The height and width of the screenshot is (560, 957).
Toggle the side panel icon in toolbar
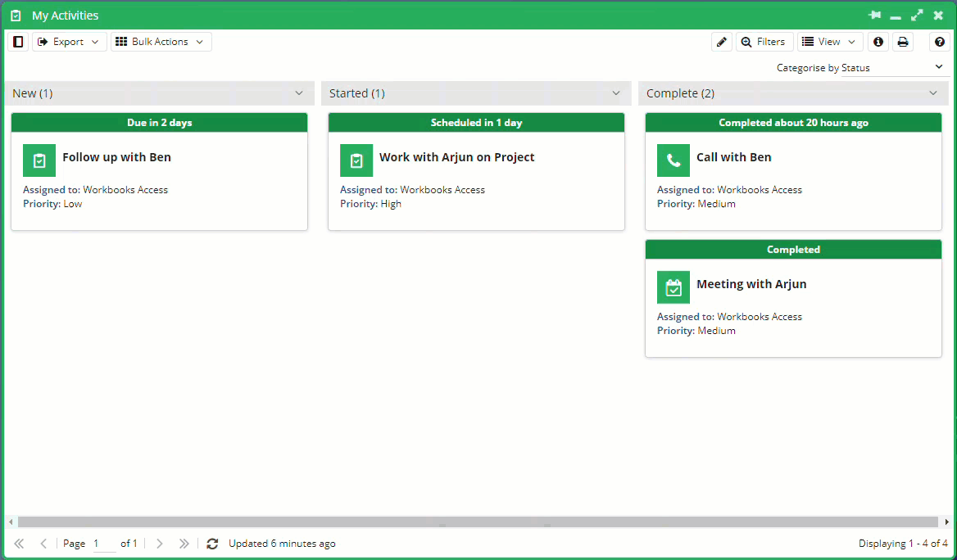tap(18, 42)
